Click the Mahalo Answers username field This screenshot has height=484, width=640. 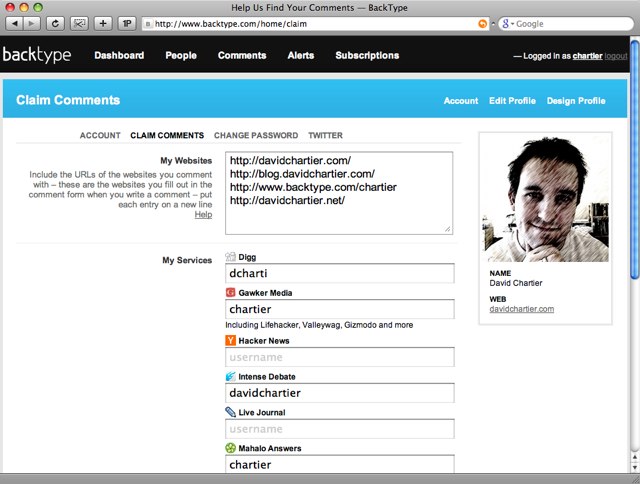(x=340, y=464)
